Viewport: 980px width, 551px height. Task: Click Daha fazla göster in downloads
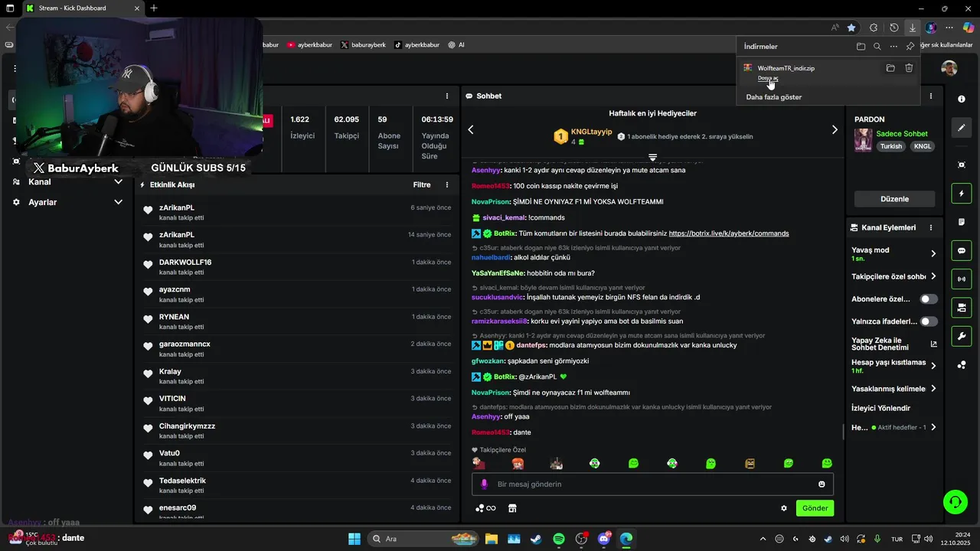tap(773, 97)
